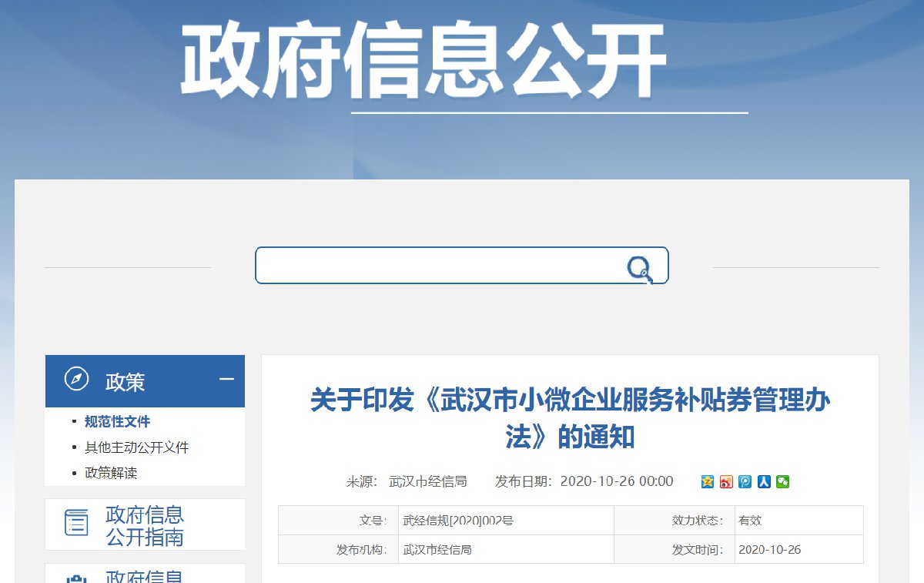Click the 发文时间: label cell
Viewport: 924px width, 583px height.
675,550
